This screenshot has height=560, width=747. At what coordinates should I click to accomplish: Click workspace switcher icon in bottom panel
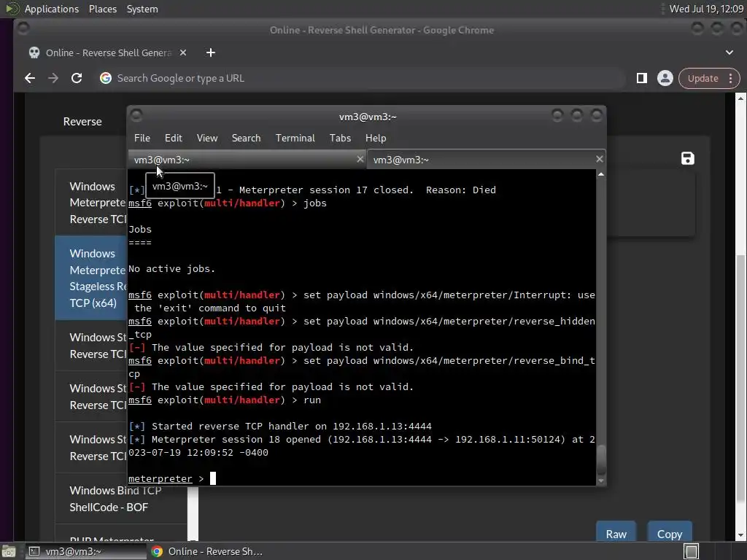point(691,551)
